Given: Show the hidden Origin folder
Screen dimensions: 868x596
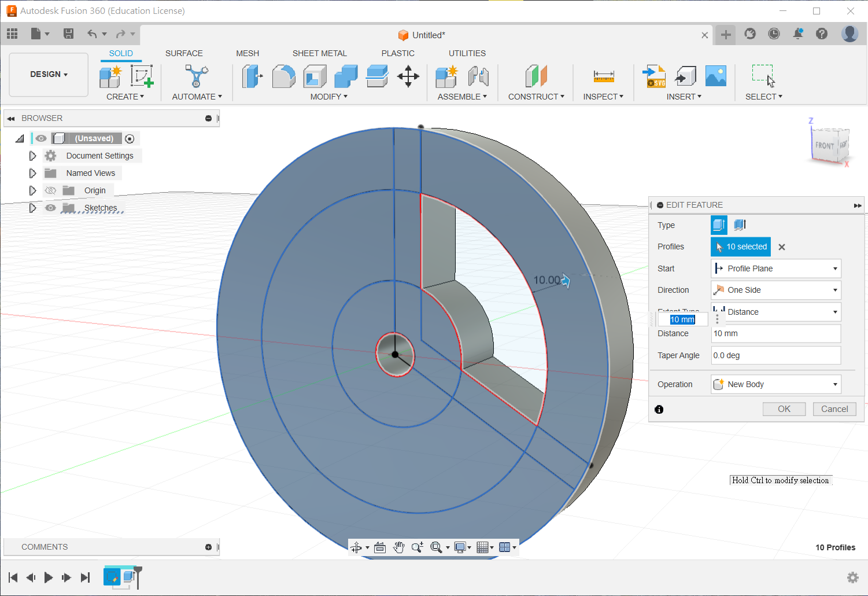Looking at the screenshot, I should 51,190.
